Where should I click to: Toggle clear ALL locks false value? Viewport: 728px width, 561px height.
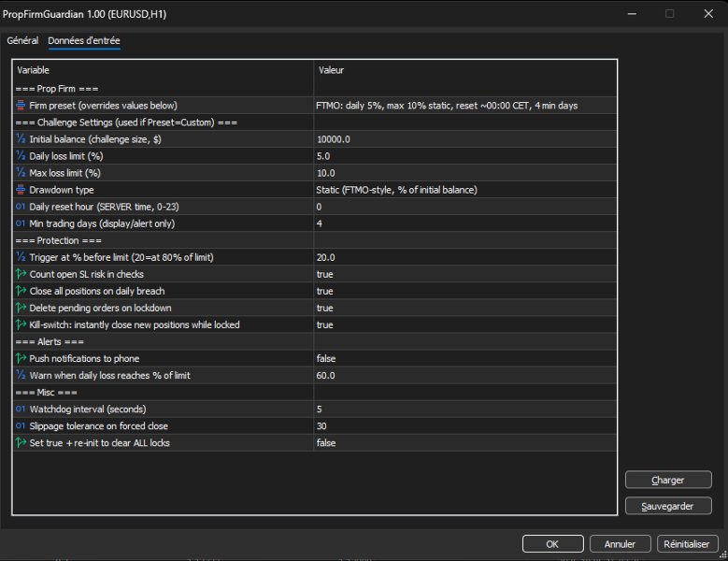tap(465, 442)
